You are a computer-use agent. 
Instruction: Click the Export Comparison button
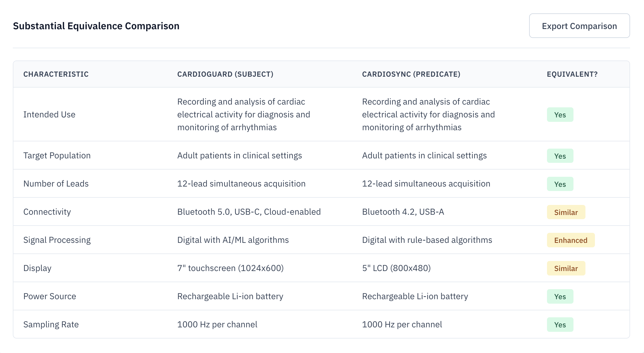579,26
